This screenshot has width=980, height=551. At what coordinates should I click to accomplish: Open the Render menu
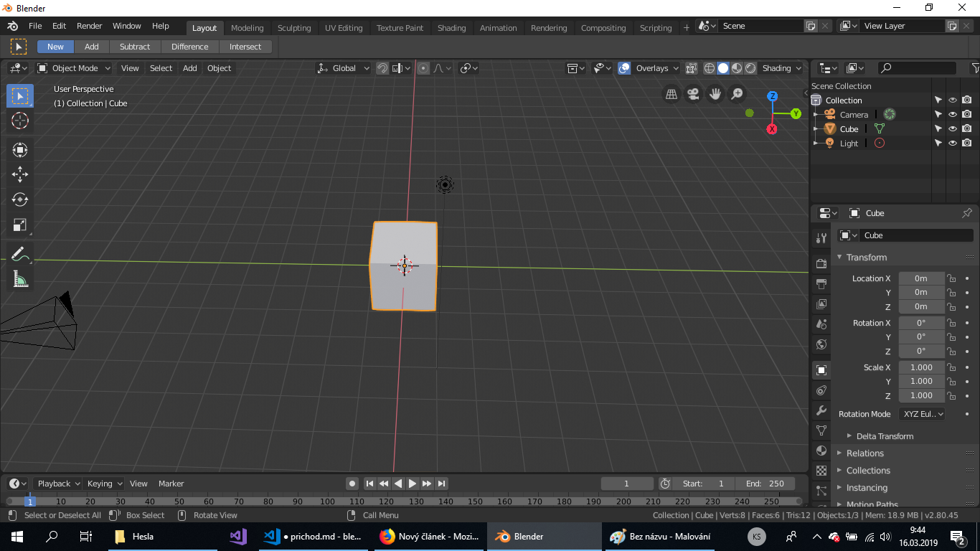tap(89, 25)
